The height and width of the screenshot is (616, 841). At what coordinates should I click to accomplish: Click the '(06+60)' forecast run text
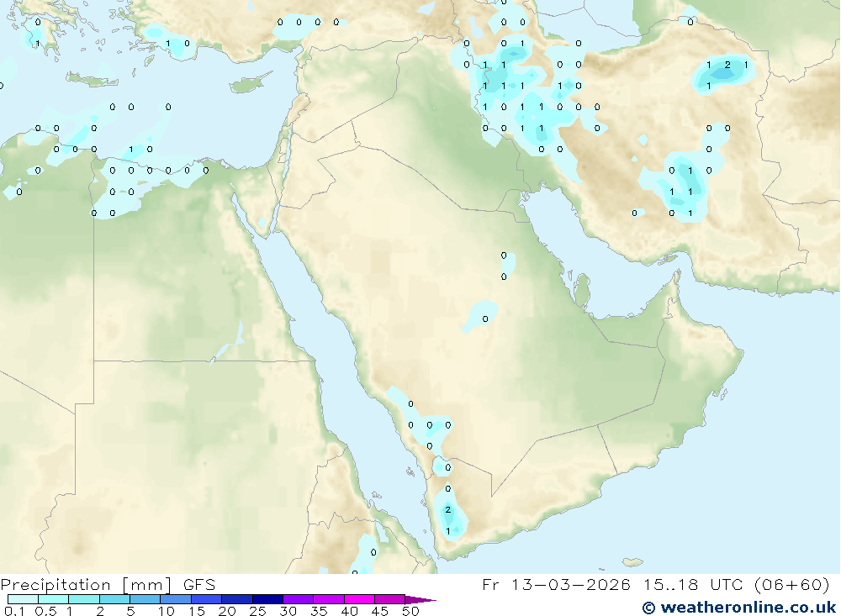[791, 585]
